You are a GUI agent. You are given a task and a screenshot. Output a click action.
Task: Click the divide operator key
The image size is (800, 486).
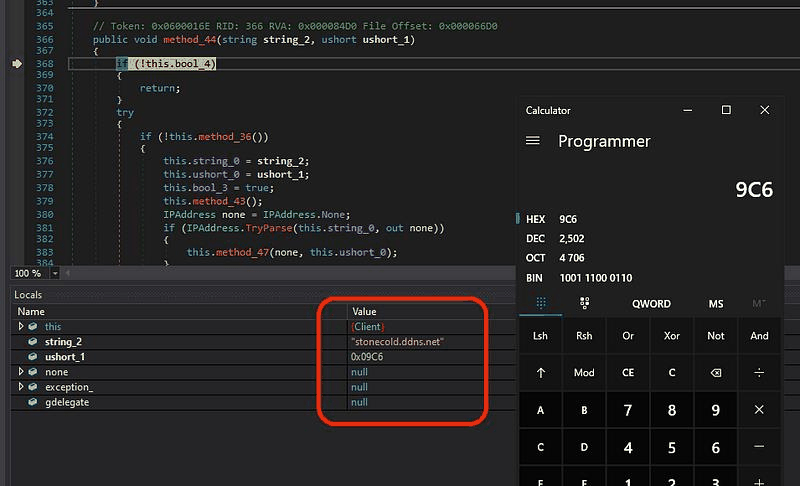pyautogui.click(x=759, y=373)
